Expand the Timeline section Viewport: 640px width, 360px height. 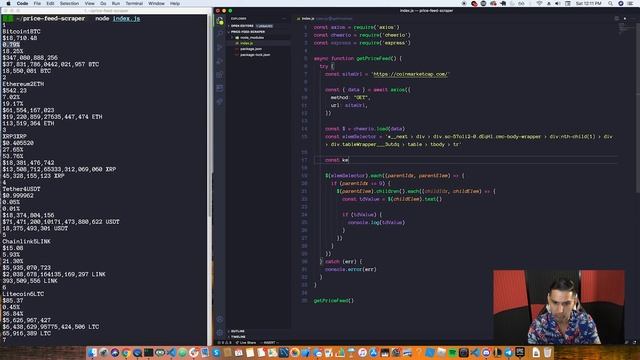[238, 337]
